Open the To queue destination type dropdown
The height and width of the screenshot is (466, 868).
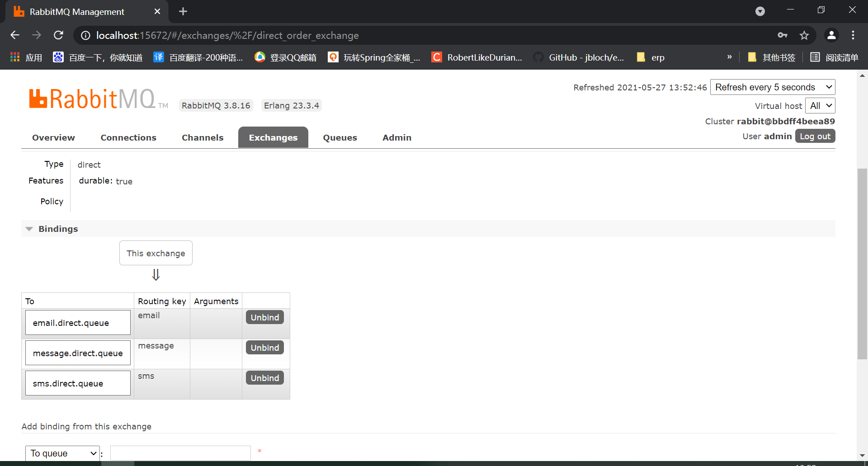[63, 453]
